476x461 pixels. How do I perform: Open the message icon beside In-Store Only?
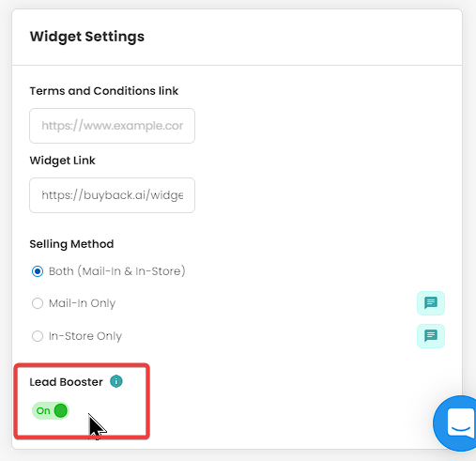tap(431, 336)
